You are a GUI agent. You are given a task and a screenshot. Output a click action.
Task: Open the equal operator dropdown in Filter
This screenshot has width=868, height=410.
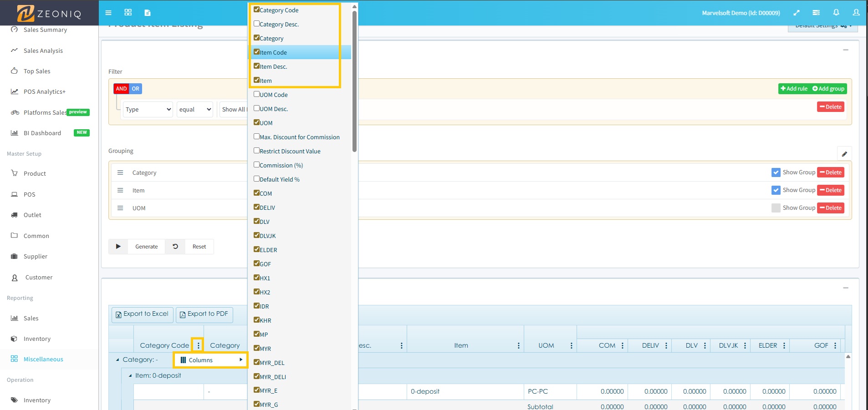pyautogui.click(x=194, y=109)
